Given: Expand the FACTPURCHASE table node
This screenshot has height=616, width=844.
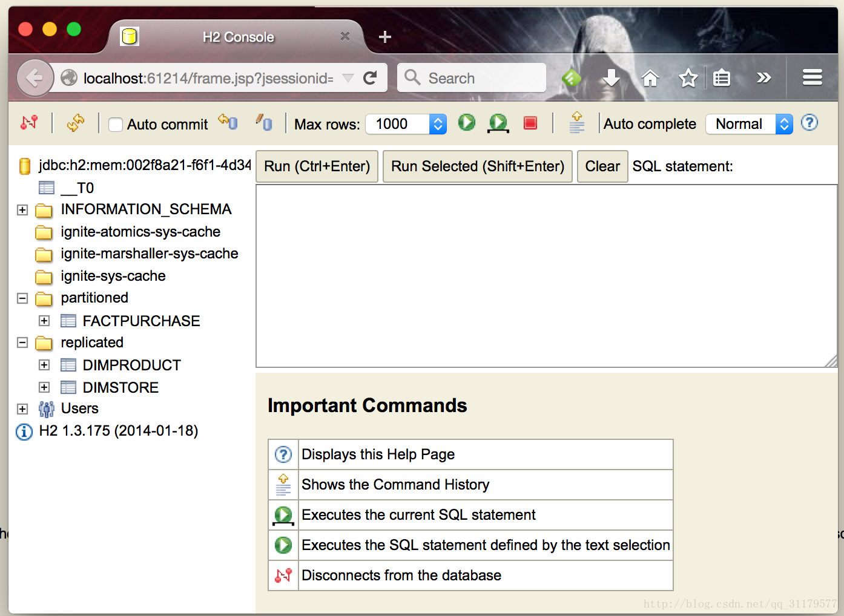Looking at the screenshot, I should pyautogui.click(x=44, y=321).
